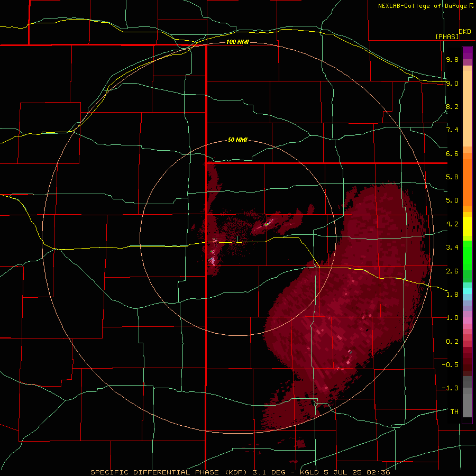Click the 100 NMI range ring label
The height and width of the screenshot is (476, 476).
[237, 42]
